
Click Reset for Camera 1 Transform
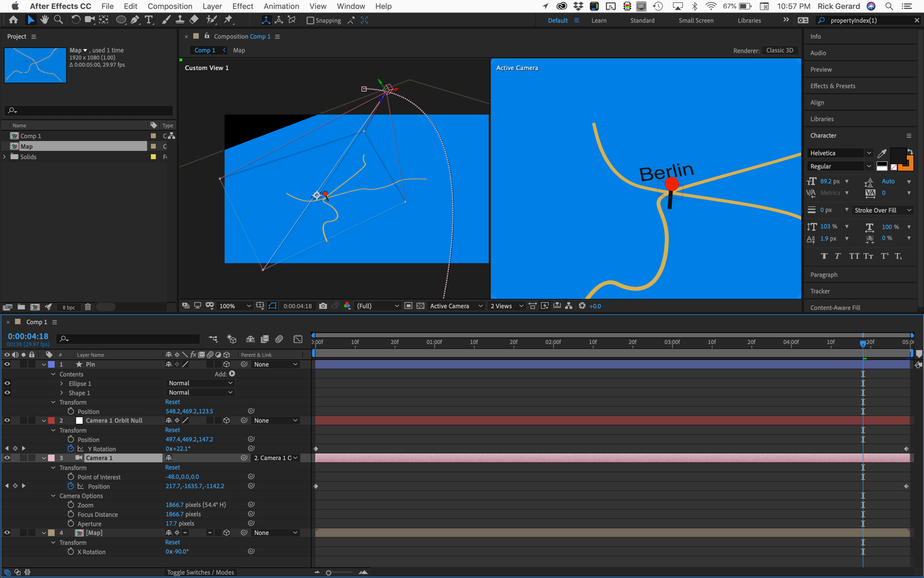[172, 467]
